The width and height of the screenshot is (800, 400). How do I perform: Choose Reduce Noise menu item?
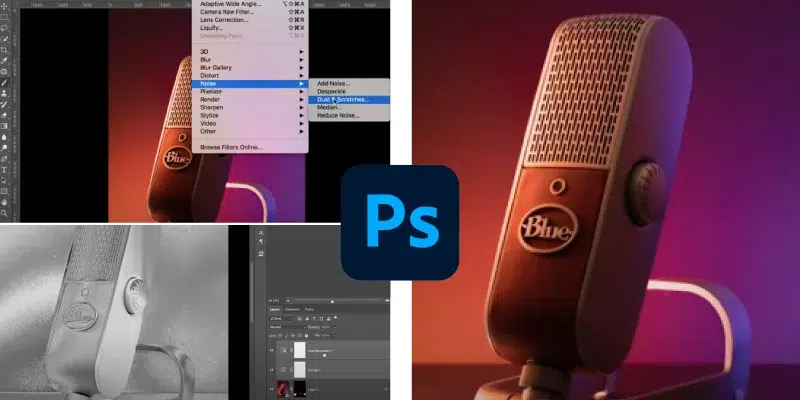pos(349,116)
